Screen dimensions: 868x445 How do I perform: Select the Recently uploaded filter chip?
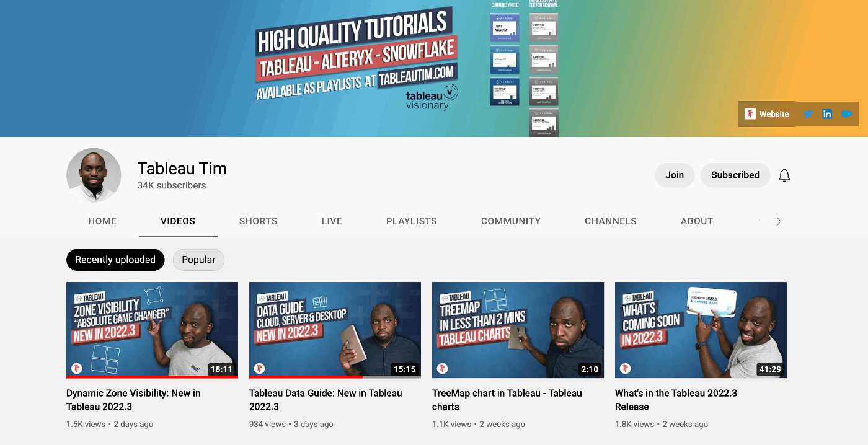tap(115, 260)
